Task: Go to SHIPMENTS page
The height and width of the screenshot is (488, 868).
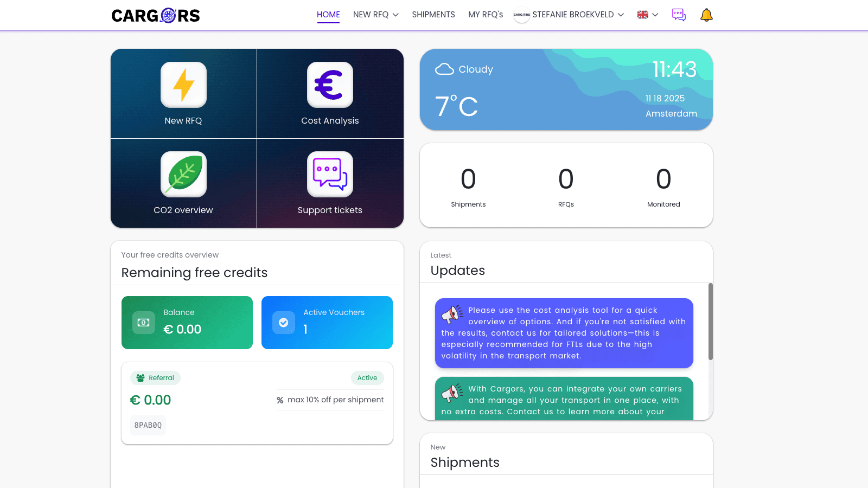Action: (x=433, y=15)
